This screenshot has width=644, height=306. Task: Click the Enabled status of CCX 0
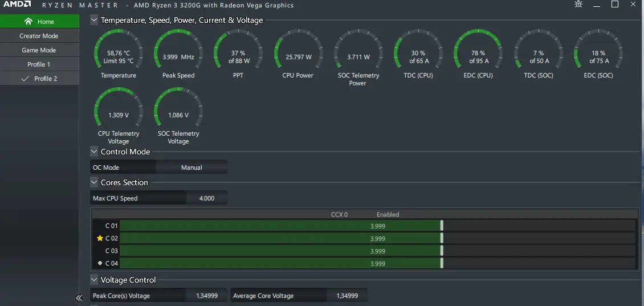pyautogui.click(x=388, y=214)
